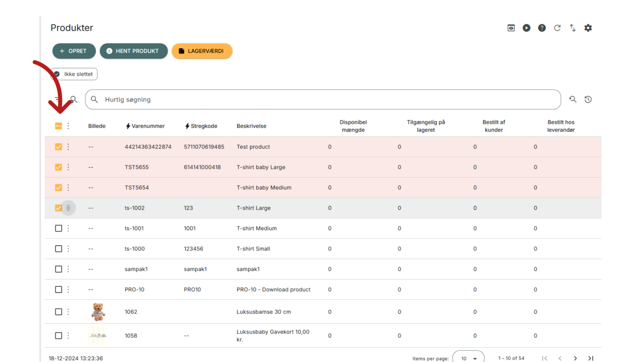Click the Bestilt af kunder header
The height and width of the screenshot is (362, 644).
[494, 126]
